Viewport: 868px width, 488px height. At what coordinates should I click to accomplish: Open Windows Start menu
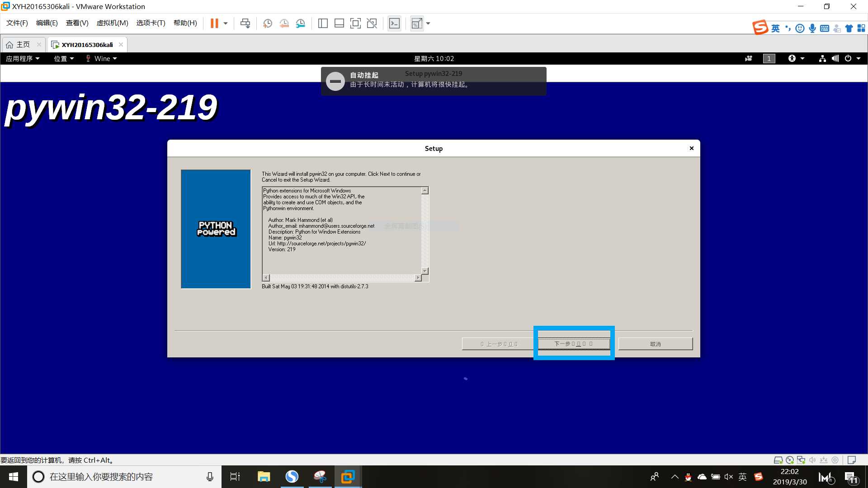14,477
